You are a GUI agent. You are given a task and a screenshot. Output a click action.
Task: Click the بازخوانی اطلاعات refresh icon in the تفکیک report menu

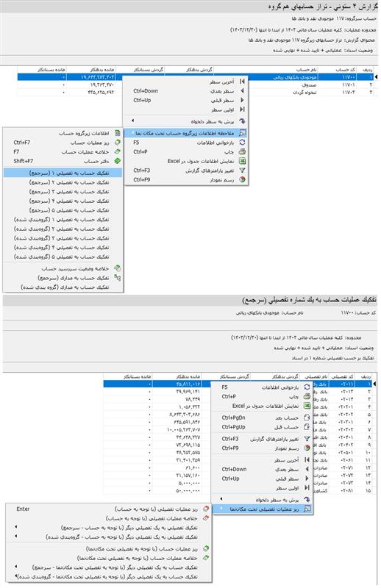[x=307, y=387]
